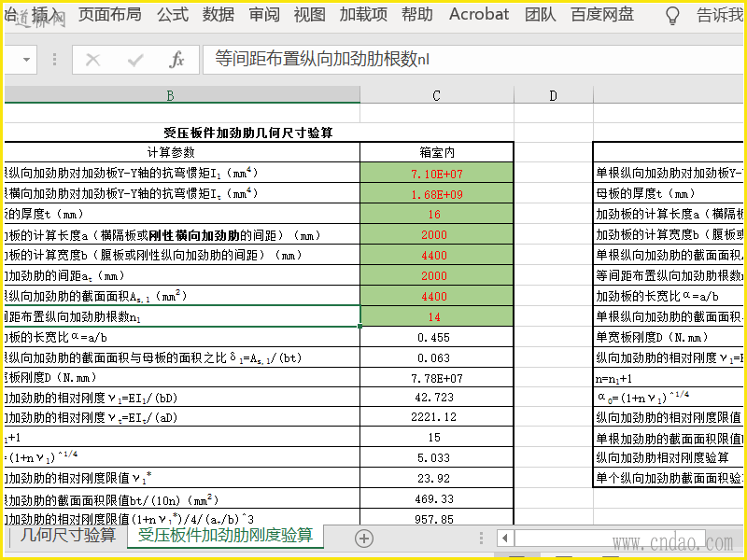747x560 pixels.
Task: Click the formula bar resize dots handle
Action: pyautogui.click(x=55, y=60)
